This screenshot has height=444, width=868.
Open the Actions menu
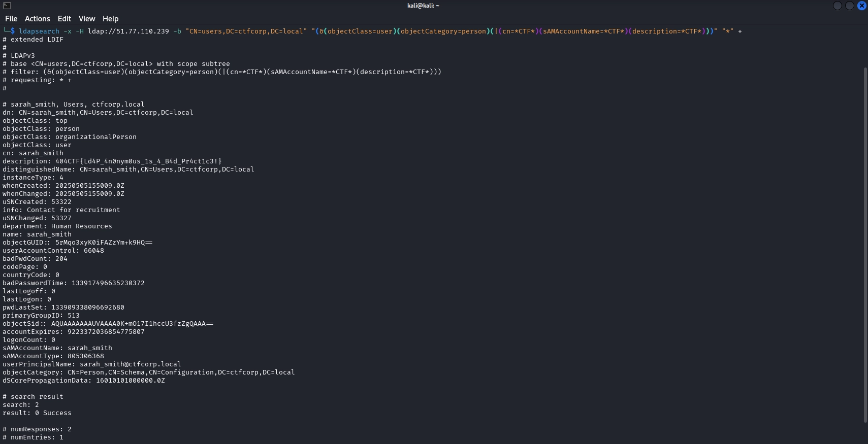(x=38, y=19)
